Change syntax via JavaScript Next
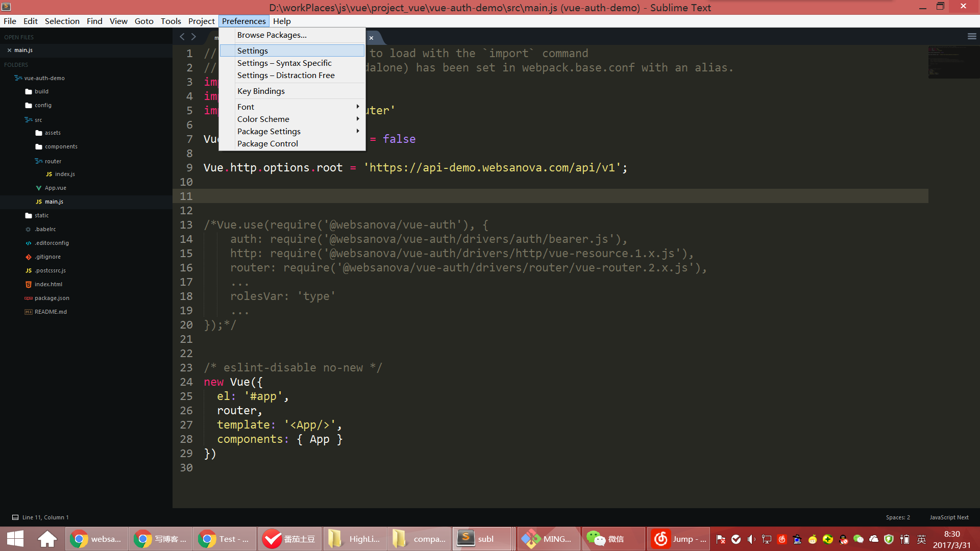This screenshot has width=980, height=551. (949, 517)
